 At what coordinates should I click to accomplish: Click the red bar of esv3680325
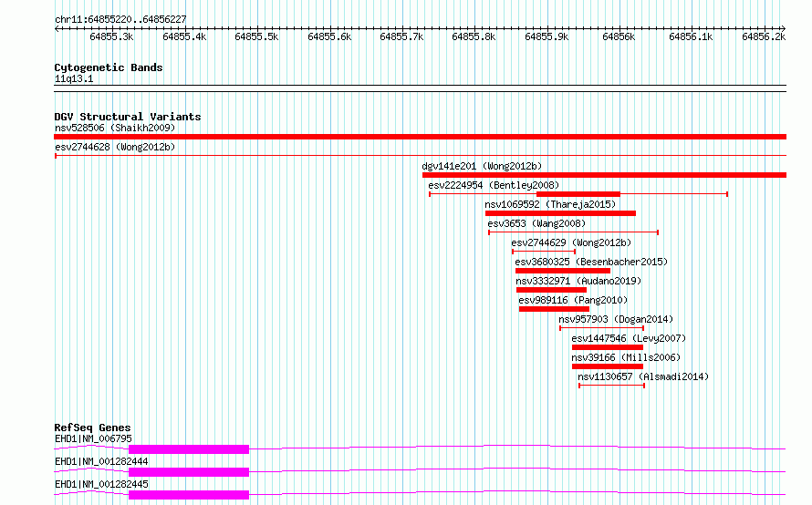tap(562, 271)
